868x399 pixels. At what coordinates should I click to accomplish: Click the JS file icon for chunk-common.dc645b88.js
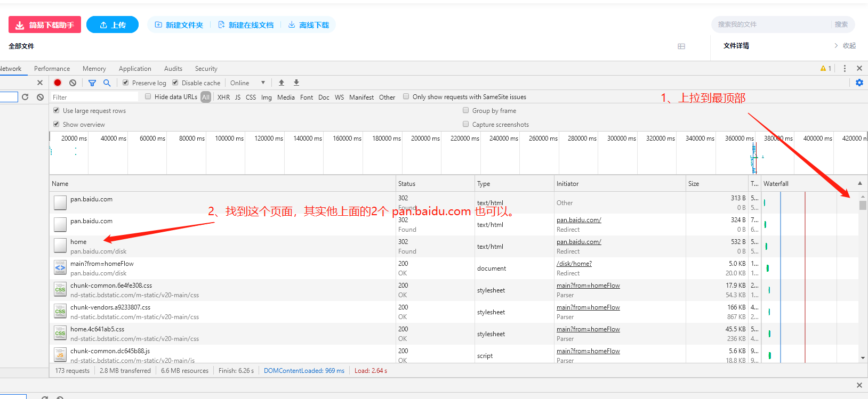click(60, 355)
